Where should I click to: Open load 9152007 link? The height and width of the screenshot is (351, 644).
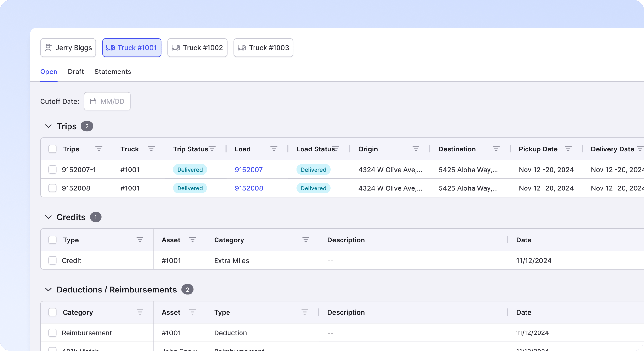[x=249, y=170]
